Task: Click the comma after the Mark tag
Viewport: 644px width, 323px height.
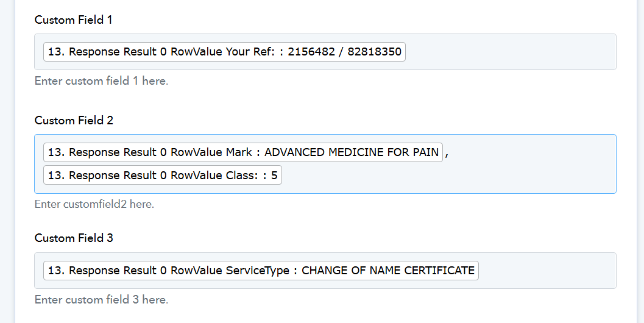Action: (x=447, y=154)
